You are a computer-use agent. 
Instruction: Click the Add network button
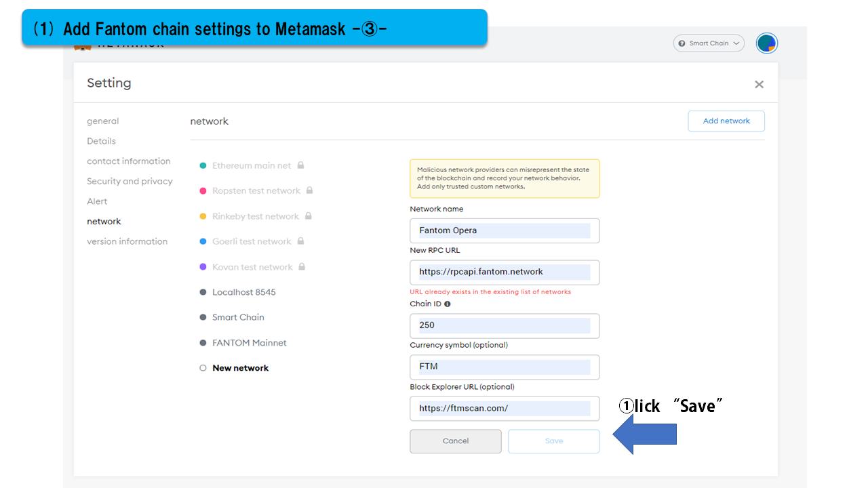point(726,121)
